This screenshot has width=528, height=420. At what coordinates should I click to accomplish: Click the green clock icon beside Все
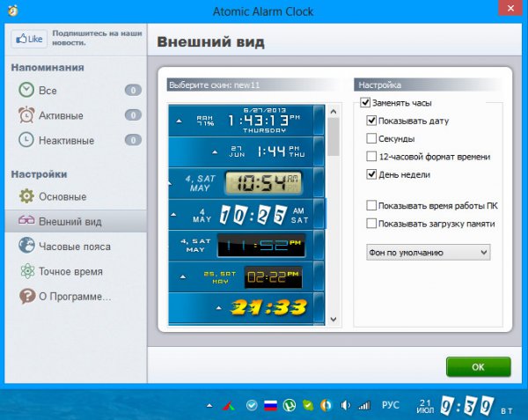[x=26, y=91]
